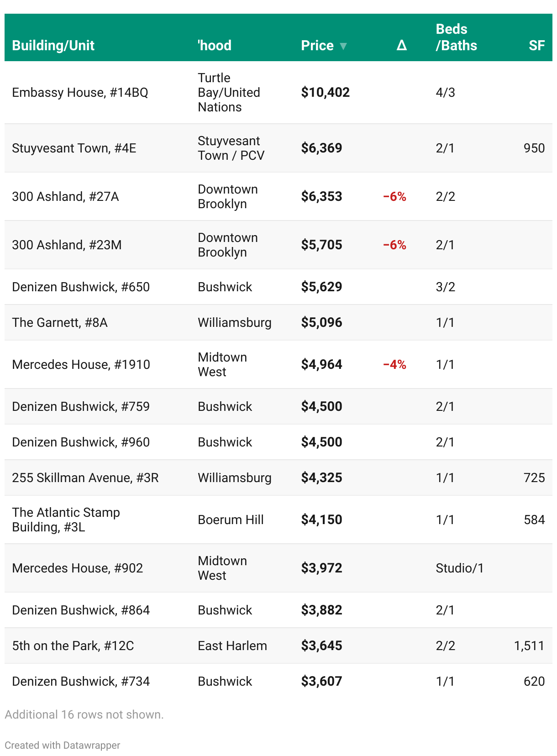The width and height of the screenshot is (557, 756).
Task: Click The Atlantic Stamp Building, #3L entry
Action: [66, 520]
